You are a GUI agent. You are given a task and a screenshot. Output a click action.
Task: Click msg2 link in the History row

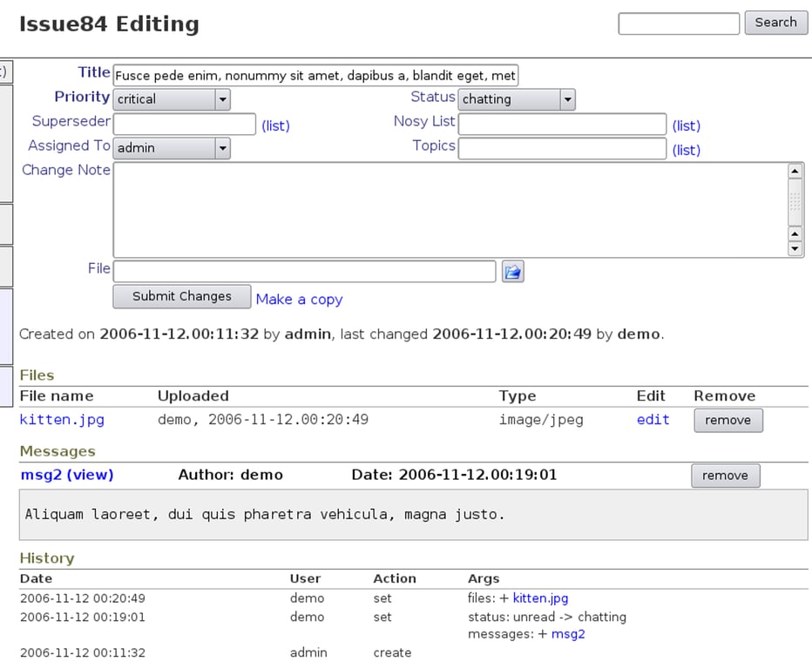click(x=568, y=633)
